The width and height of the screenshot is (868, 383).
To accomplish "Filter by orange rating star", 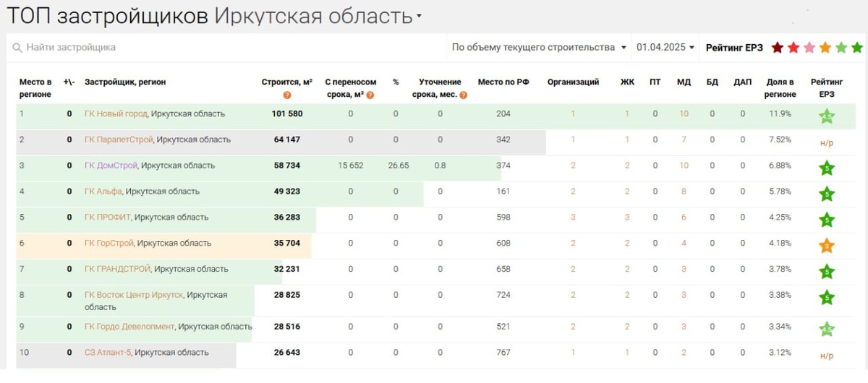I will coord(825,48).
